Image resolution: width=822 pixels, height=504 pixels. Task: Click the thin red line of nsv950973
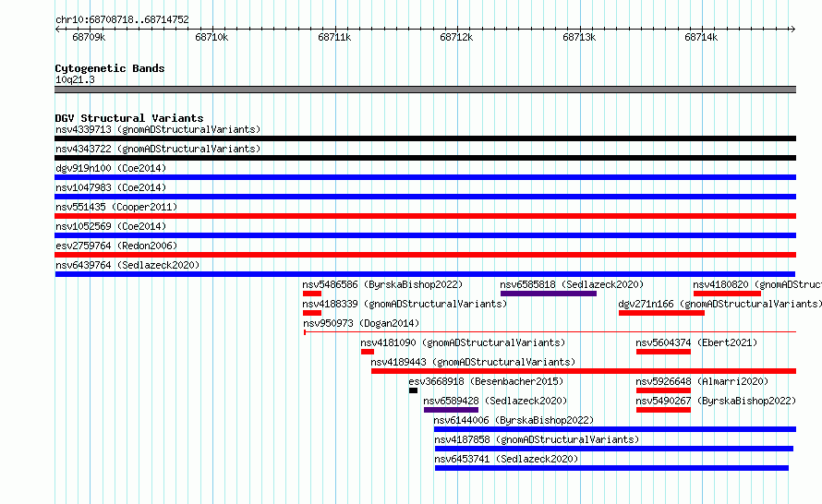[x=550, y=332]
